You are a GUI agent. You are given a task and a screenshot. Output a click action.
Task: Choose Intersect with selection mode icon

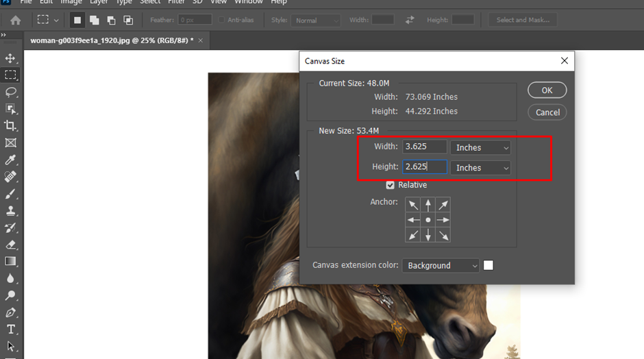(128, 20)
